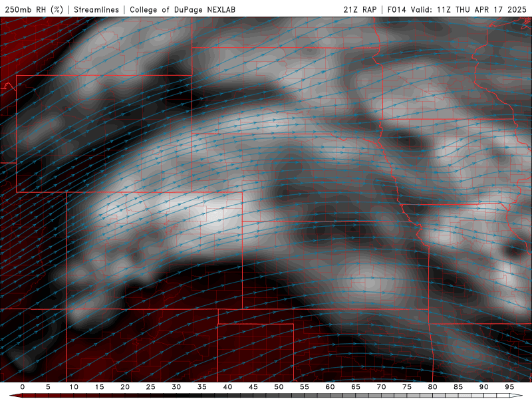532x399 pixels.
Task: Click the 90 value on color scale
Action: (x=483, y=387)
